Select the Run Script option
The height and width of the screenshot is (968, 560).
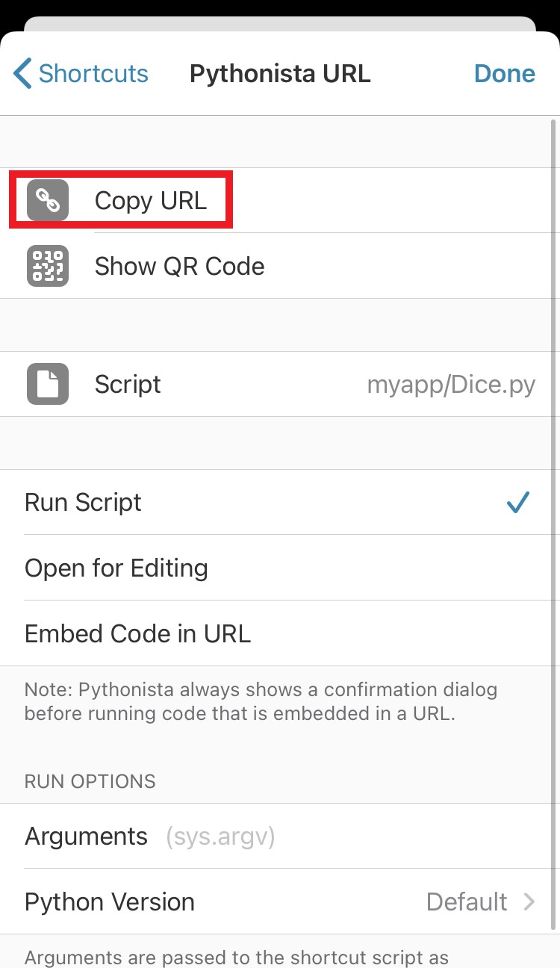point(83,503)
